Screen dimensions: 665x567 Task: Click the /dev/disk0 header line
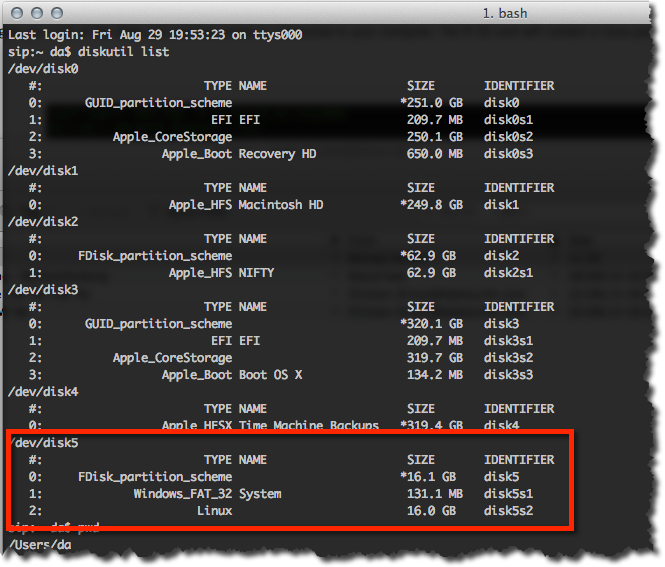pos(43,69)
